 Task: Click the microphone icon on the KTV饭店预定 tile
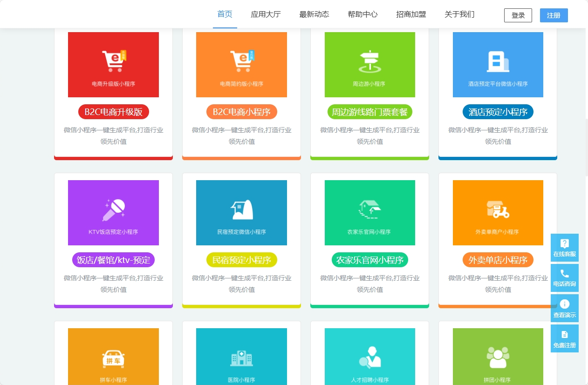pos(114,209)
